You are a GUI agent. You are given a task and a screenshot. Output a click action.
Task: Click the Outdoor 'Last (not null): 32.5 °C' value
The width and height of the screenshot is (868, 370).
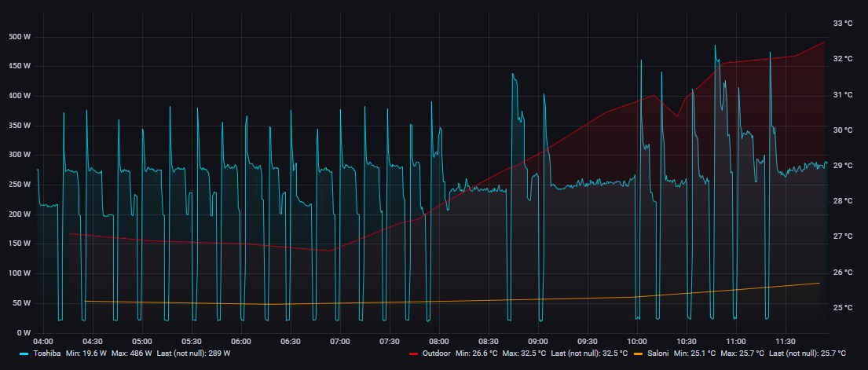(589, 354)
